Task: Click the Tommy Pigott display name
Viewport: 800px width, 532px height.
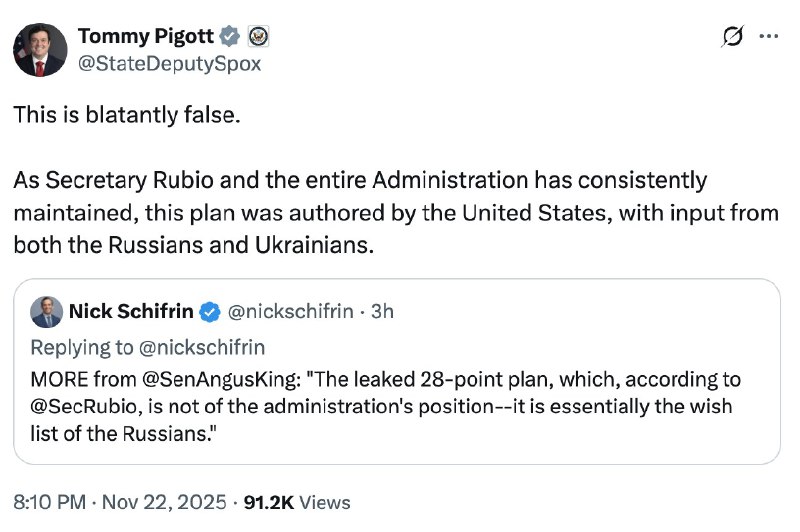Action: [x=146, y=36]
